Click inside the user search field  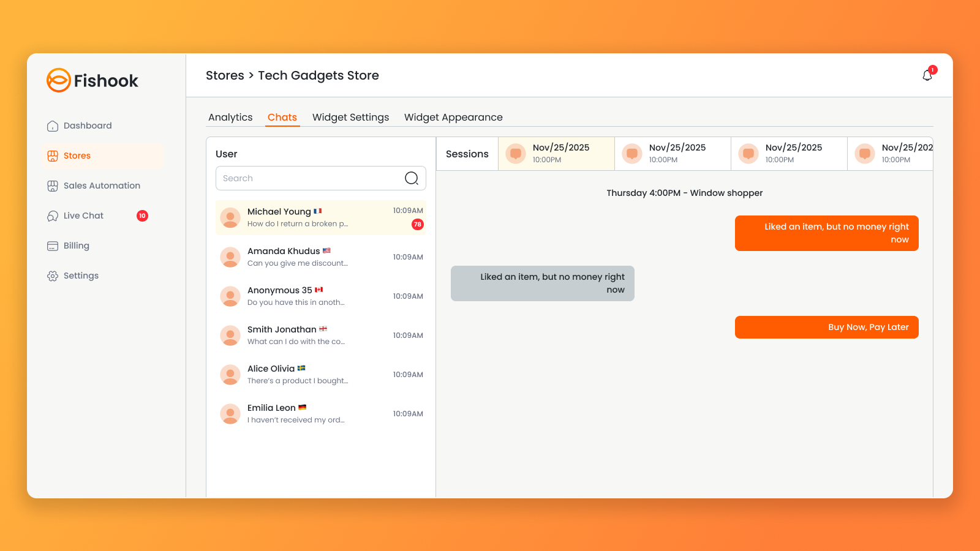coord(294,178)
